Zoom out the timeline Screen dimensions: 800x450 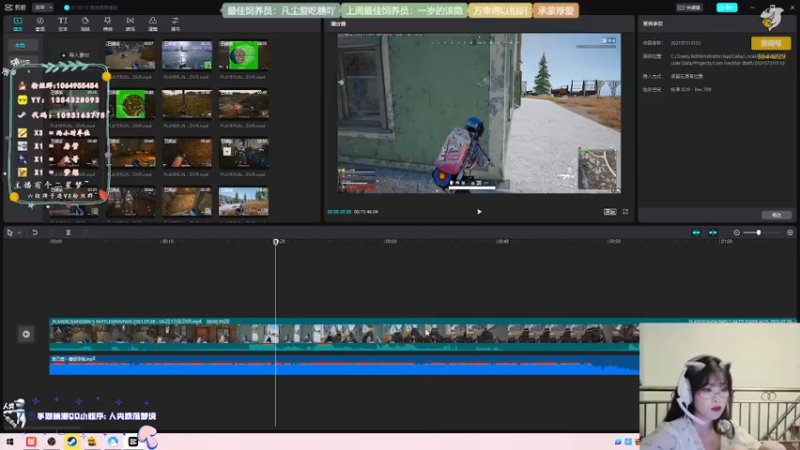(736, 233)
